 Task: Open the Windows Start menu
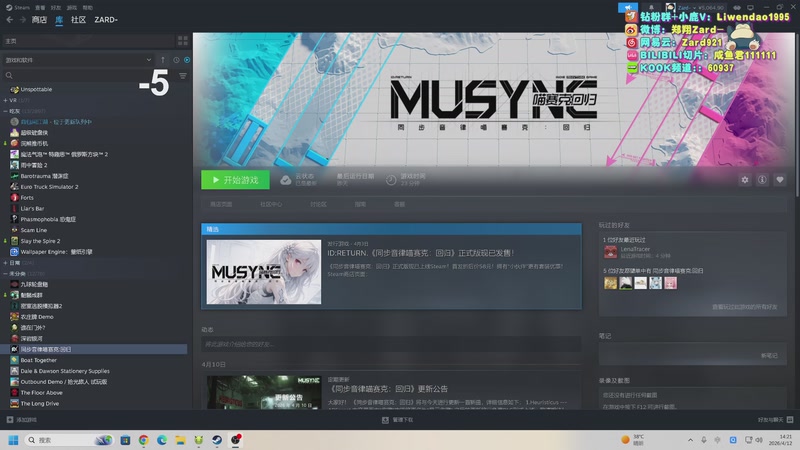point(13,440)
